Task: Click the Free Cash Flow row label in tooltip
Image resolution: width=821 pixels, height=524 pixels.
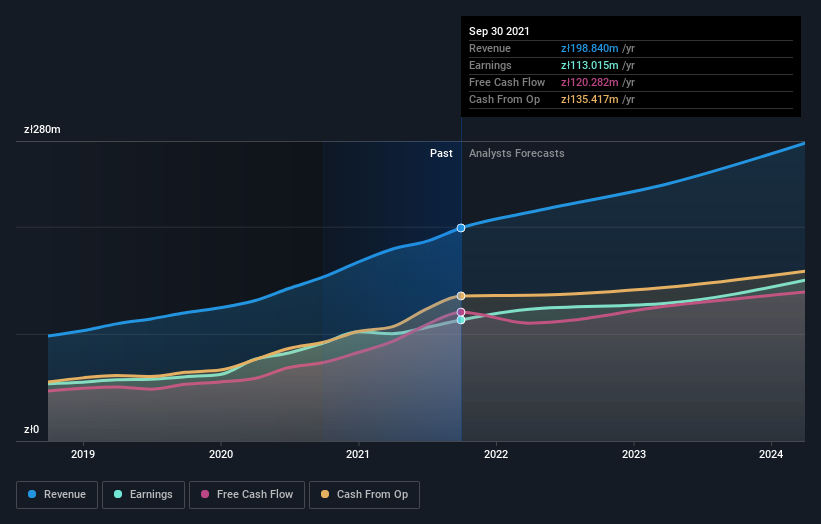Action: click(x=507, y=82)
